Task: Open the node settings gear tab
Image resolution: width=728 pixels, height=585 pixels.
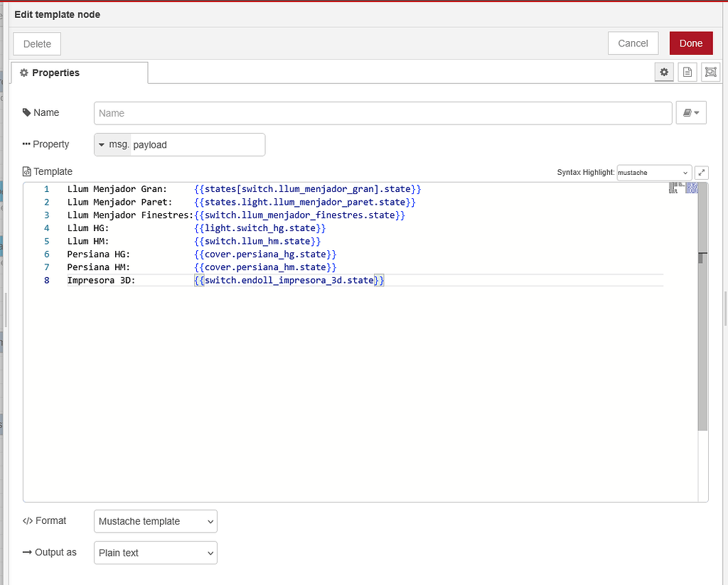Action: [x=663, y=72]
